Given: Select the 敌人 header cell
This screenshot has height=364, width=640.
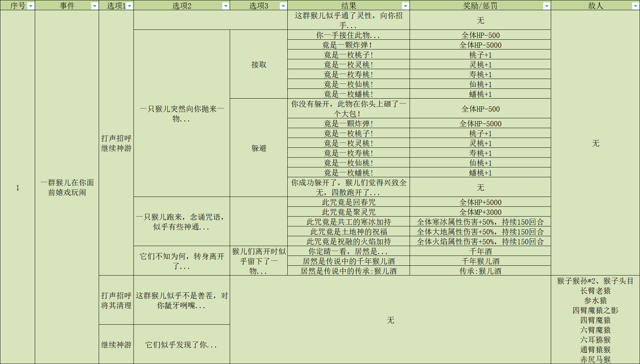Looking at the screenshot, I should point(595,5).
